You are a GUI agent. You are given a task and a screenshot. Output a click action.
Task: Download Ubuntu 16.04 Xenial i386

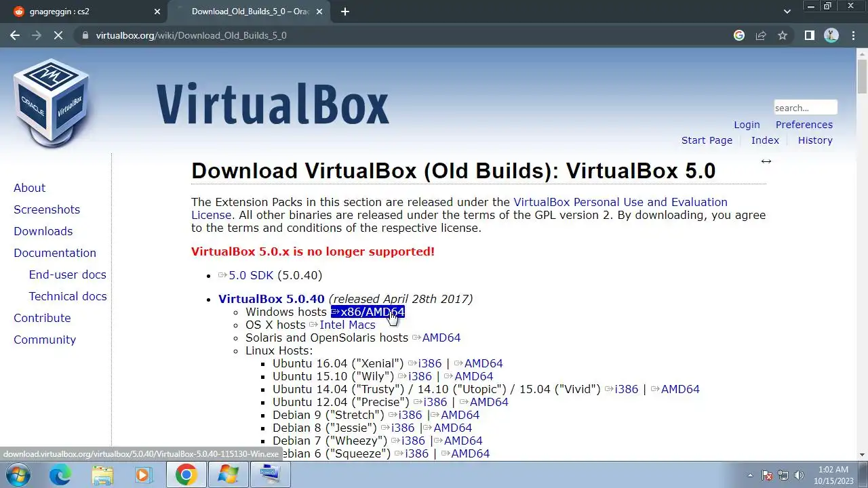coord(425,363)
